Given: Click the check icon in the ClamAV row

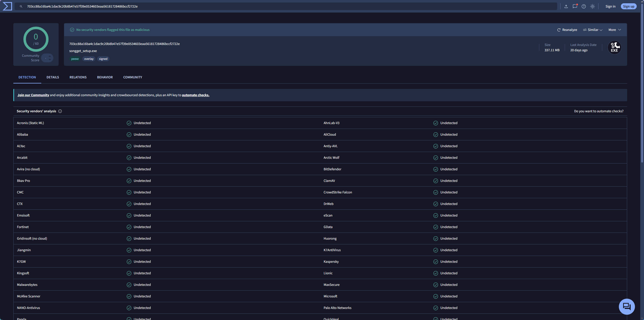Looking at the screenshot, I should point(436,181).
